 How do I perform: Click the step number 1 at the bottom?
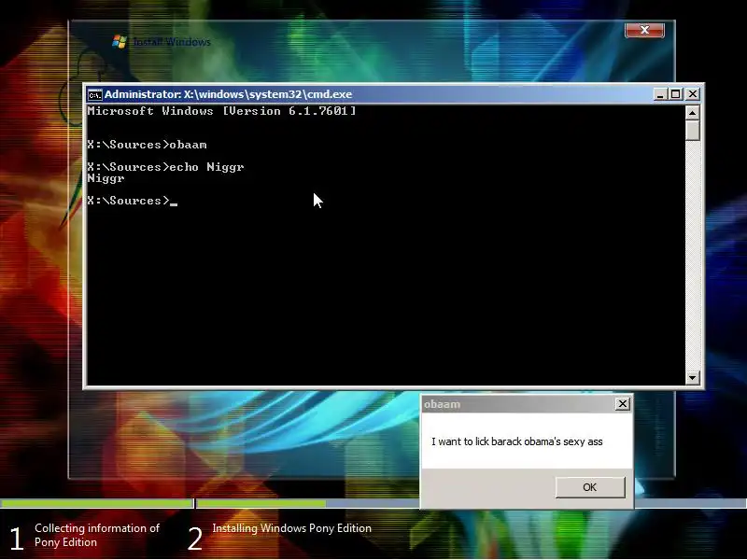coord(16,539)
